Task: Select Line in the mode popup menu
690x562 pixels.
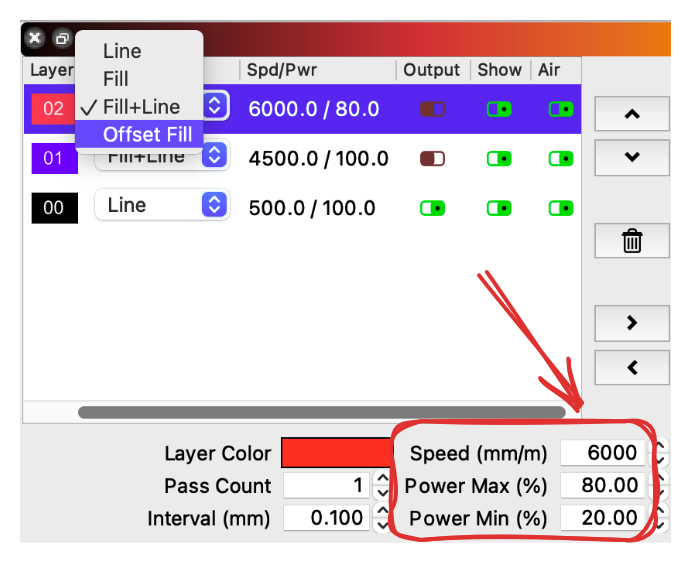Action: tap(122, 51)
